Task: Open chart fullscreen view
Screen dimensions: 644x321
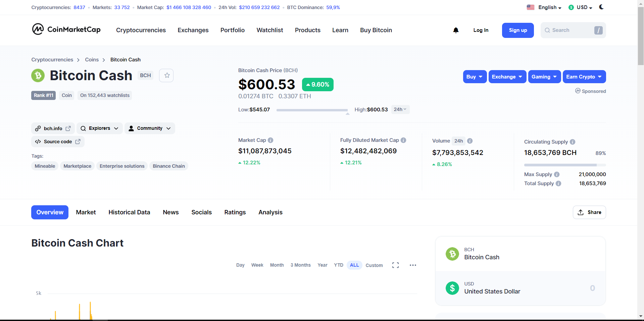Action: click(x=395, y=265)
